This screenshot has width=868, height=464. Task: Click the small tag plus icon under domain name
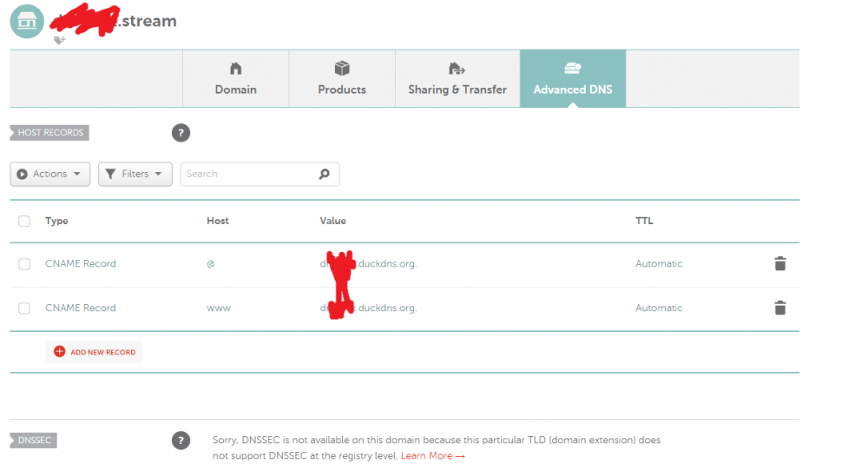[x=59, y=40]
